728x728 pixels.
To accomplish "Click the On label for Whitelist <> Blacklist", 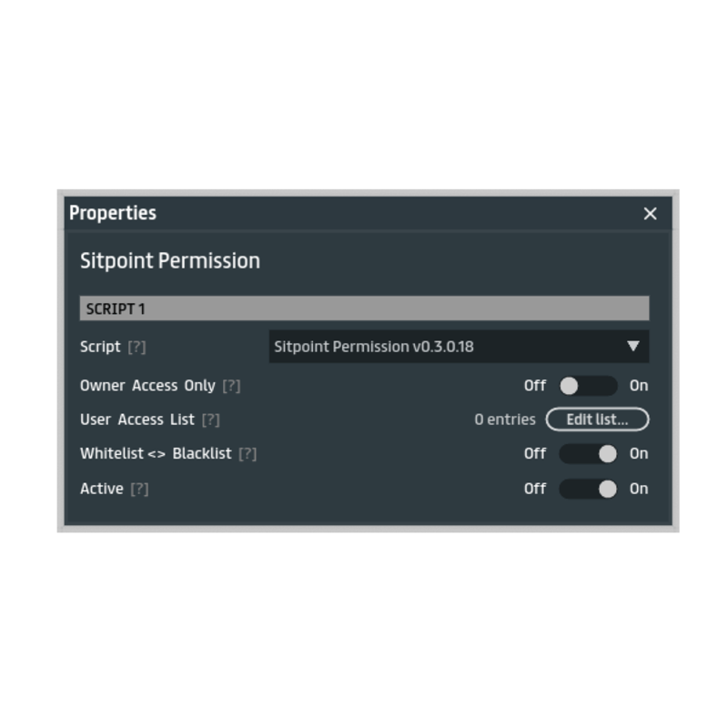I will tap(639, 453).
